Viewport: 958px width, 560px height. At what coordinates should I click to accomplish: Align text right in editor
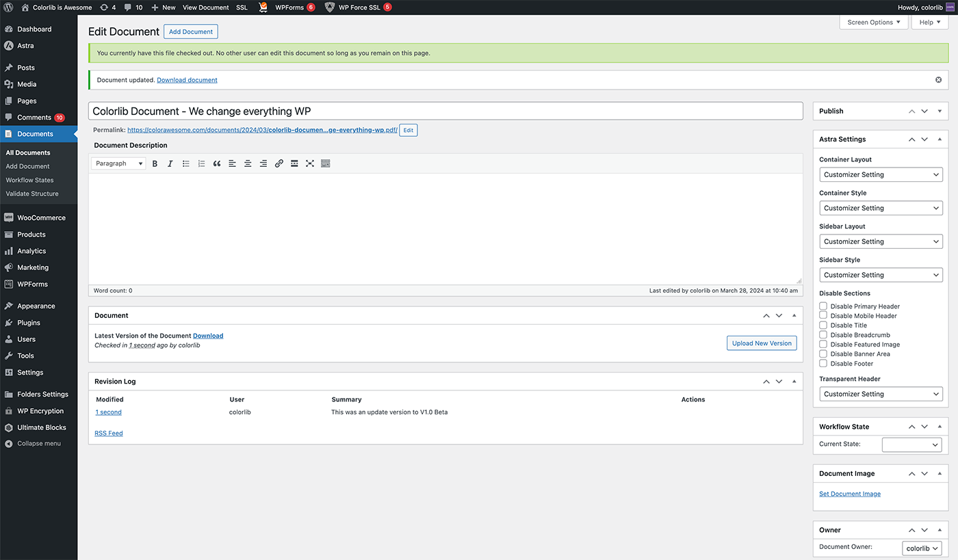pos(263,163)
